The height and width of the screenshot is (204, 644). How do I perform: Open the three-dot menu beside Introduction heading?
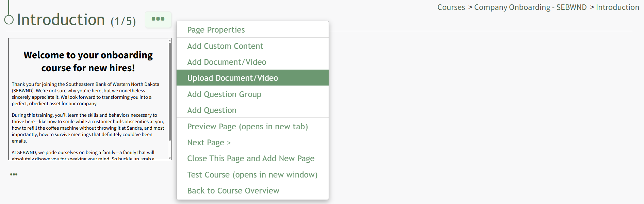pos(158,19)
